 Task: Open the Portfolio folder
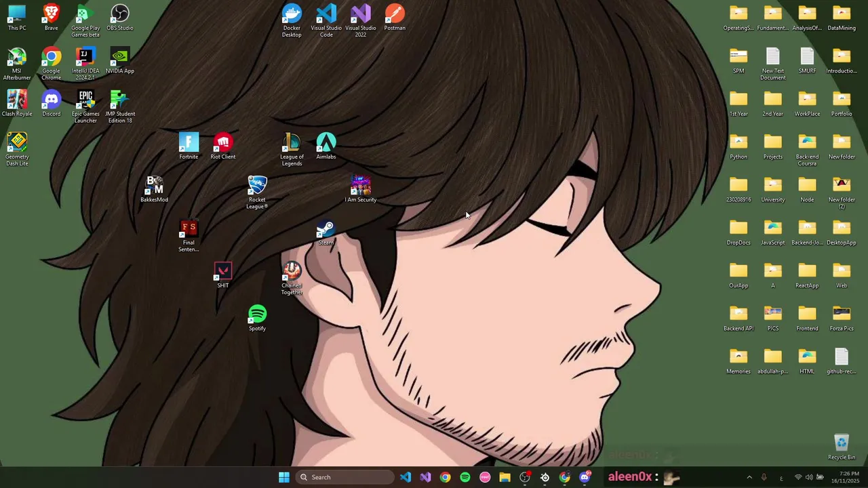coord(842,104)
